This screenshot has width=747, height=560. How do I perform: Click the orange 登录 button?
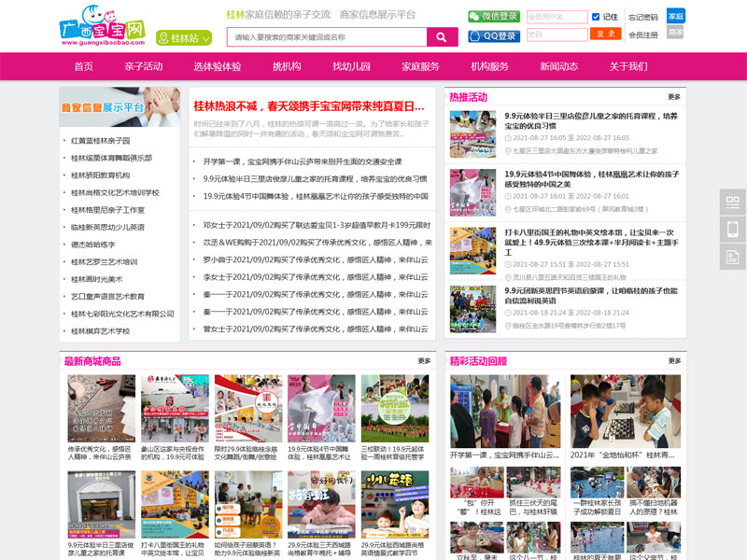tap(605, 34)
